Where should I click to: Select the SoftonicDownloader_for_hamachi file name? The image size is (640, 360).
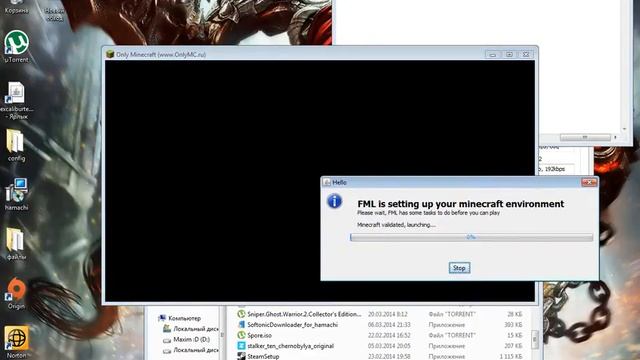click(x=292, y=324)
